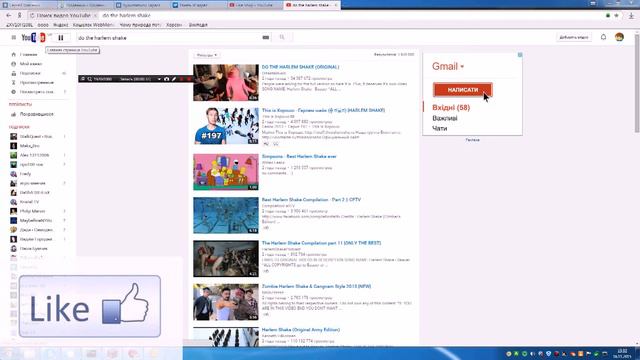Click the Compilation part 11 thumbnail

tap(226, 259)
